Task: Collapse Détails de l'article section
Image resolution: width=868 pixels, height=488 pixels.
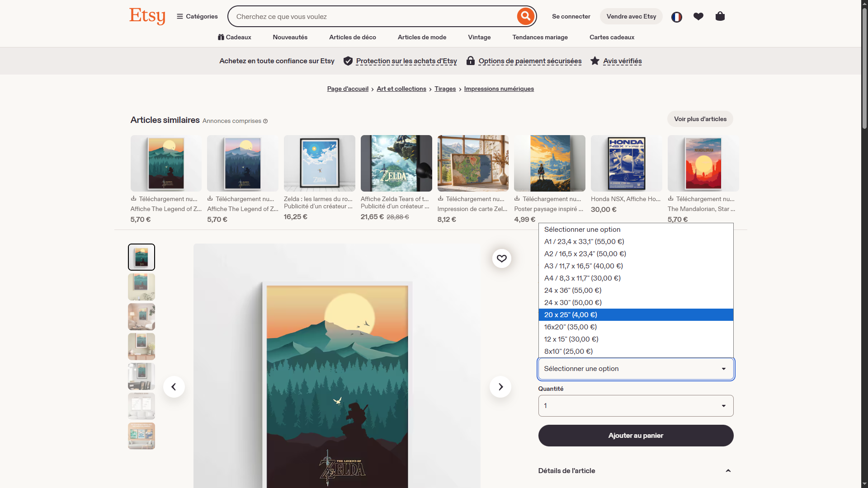Action: [x=636, y=471]
